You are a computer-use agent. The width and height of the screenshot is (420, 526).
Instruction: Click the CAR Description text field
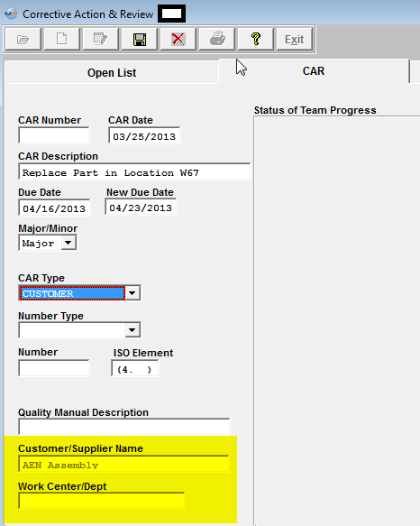134,171
